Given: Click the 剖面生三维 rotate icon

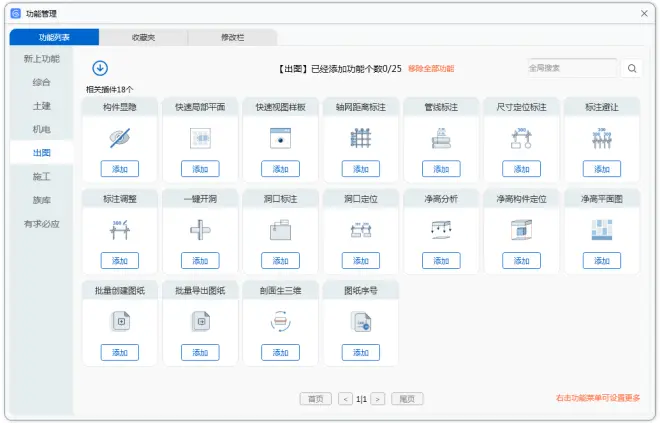Looking at the screenshot, I should tap(280, 322).
